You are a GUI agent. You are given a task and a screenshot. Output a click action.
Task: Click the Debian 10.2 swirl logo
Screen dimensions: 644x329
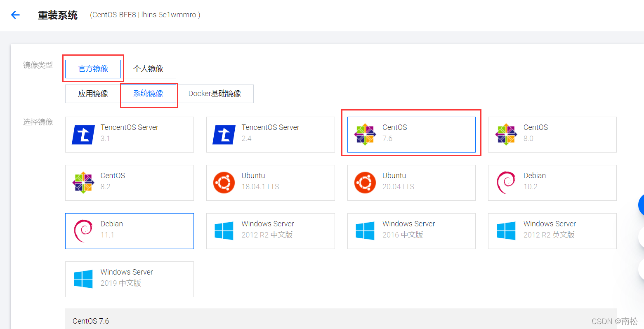(x=506, y=183)
